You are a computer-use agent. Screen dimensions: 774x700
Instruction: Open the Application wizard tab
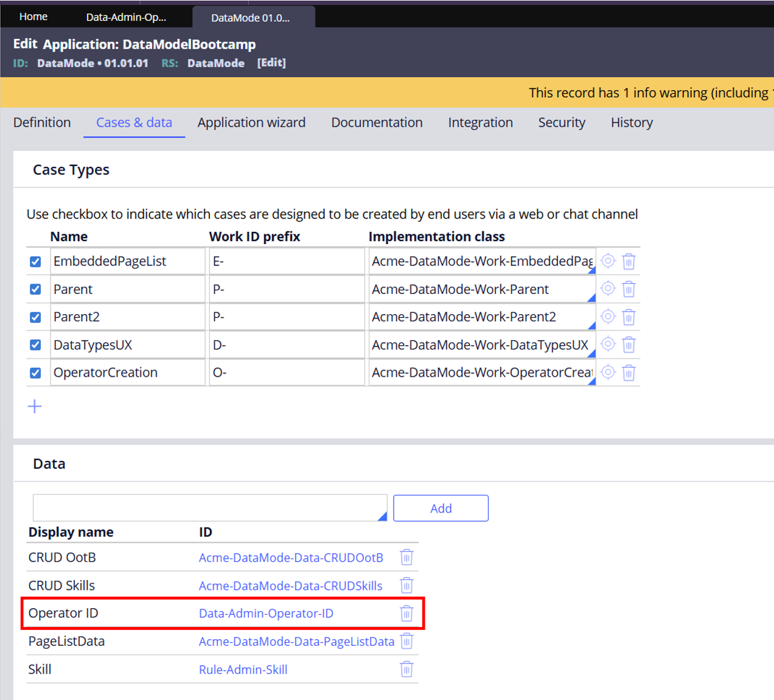click(x=251, y=123)
